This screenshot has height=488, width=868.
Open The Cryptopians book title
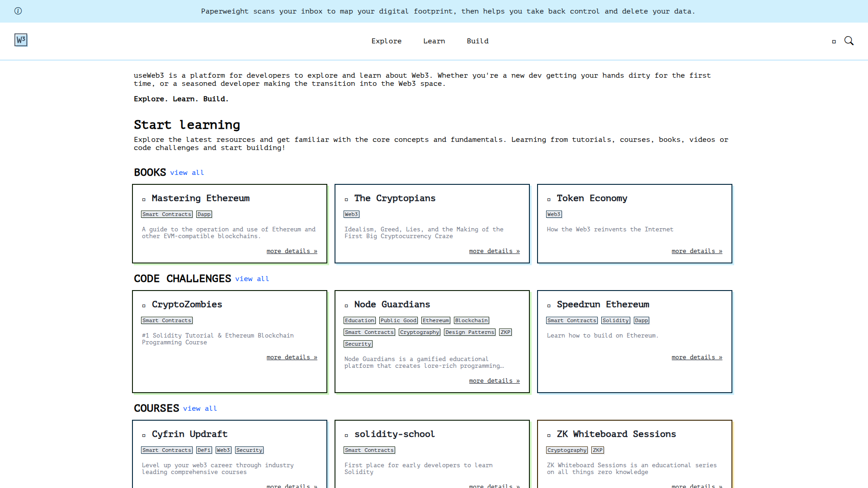coord(395,198)
